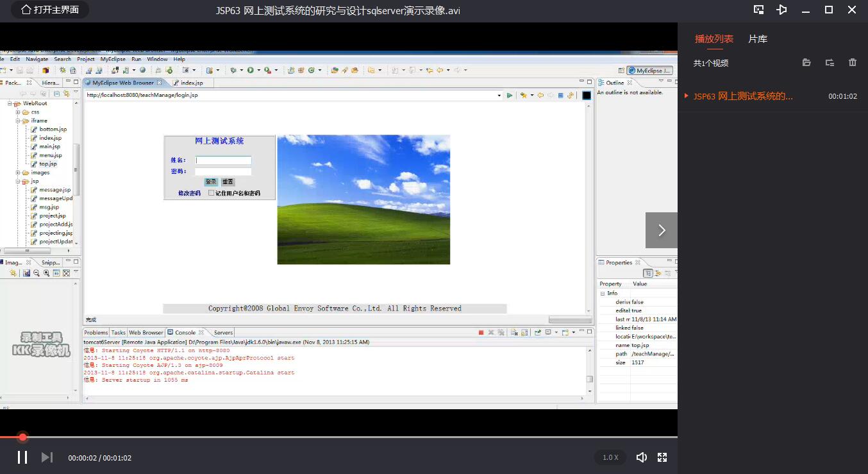Viewport: 868px width, 474px height.
Task: Click the open folder icon in playlist
Action: pyautogui.click(x=806, y=62)
